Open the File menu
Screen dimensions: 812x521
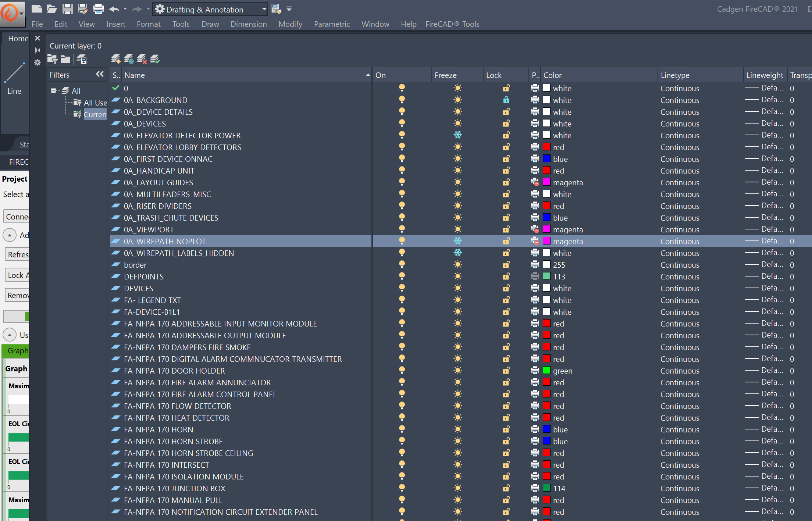[37, 24]
